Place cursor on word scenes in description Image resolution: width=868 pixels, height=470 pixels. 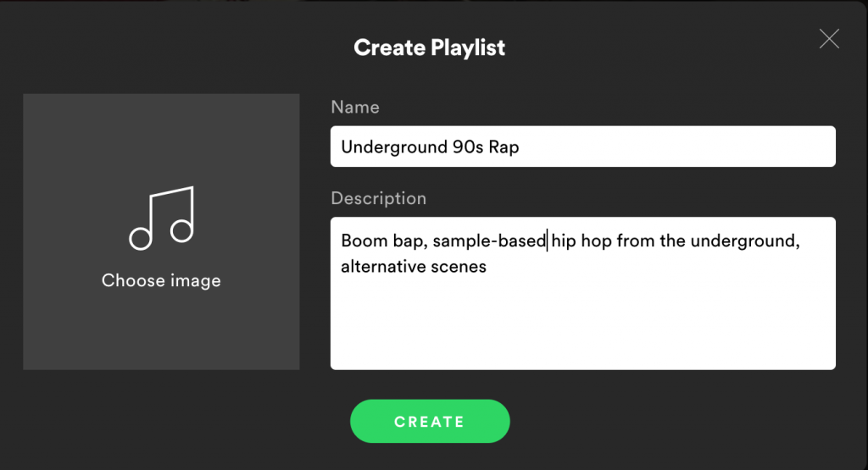point(459,267)
